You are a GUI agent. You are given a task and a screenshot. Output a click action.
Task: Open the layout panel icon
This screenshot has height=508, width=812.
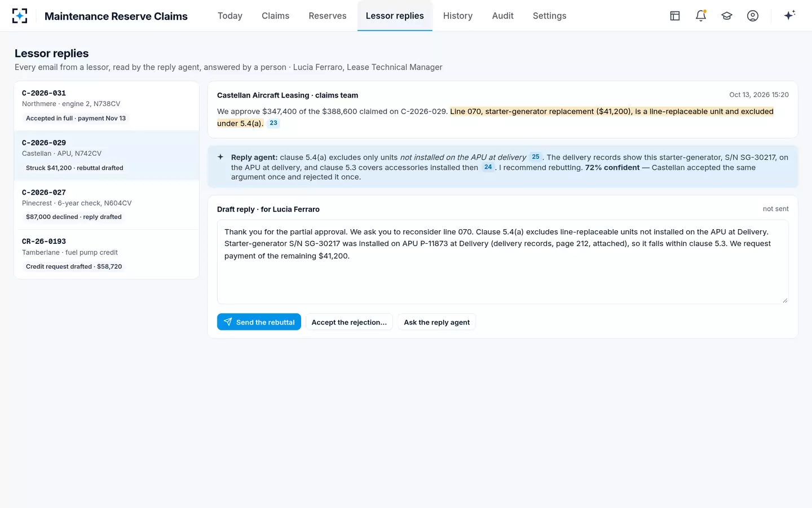pyautogui.click(x=675, y=16)
